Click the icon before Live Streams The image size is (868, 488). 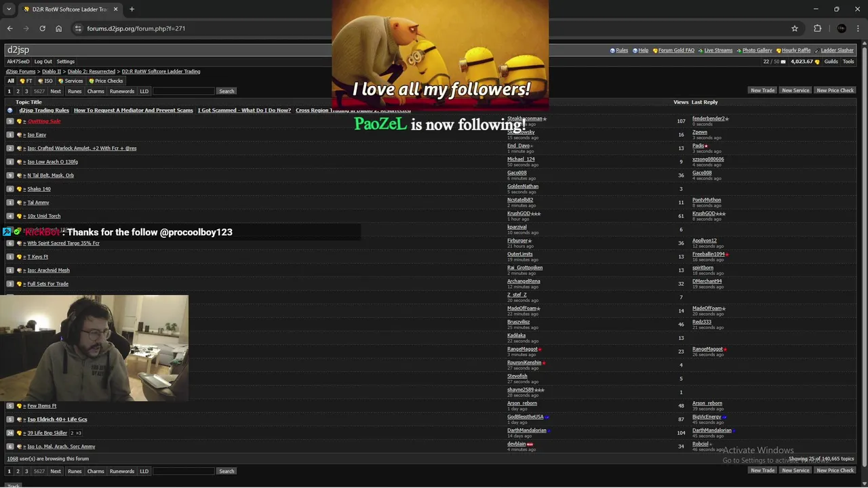point(701,50)
